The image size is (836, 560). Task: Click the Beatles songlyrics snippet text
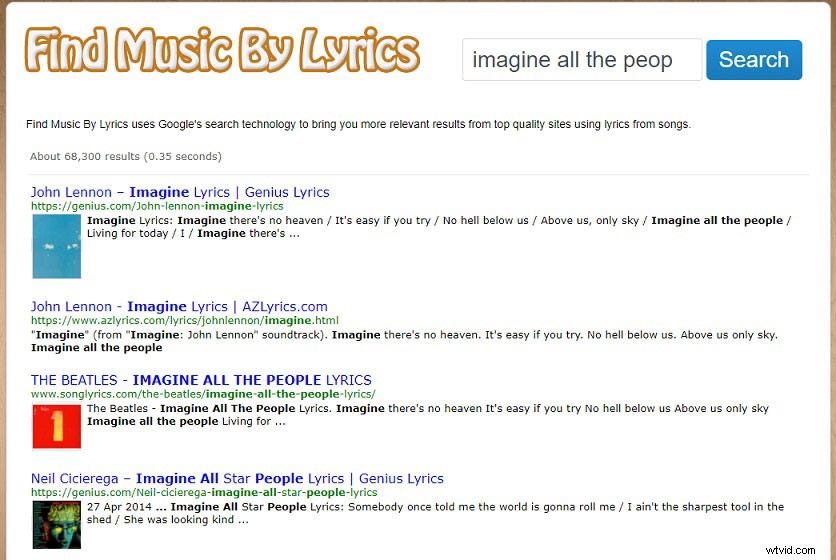(x=428, y=415)
